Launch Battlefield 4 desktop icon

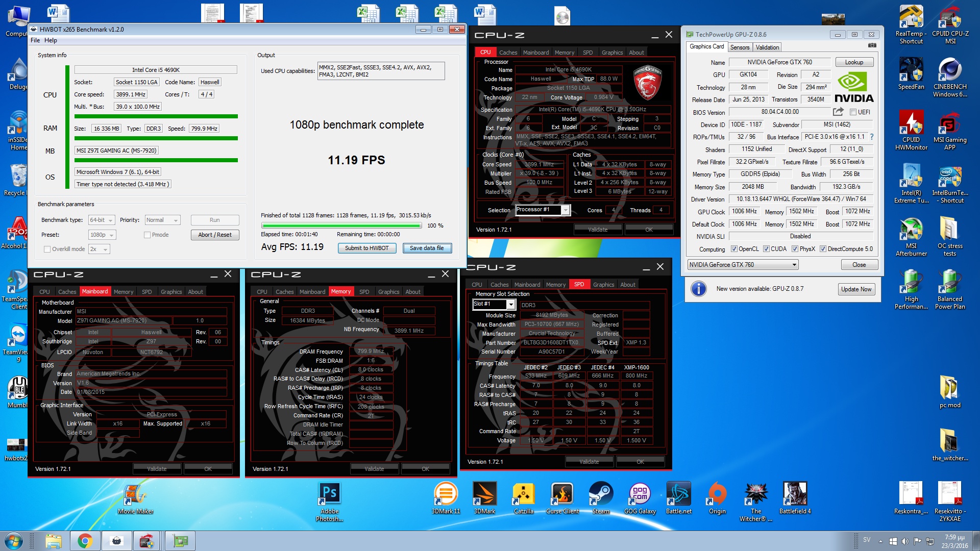(x=795, y=497)
